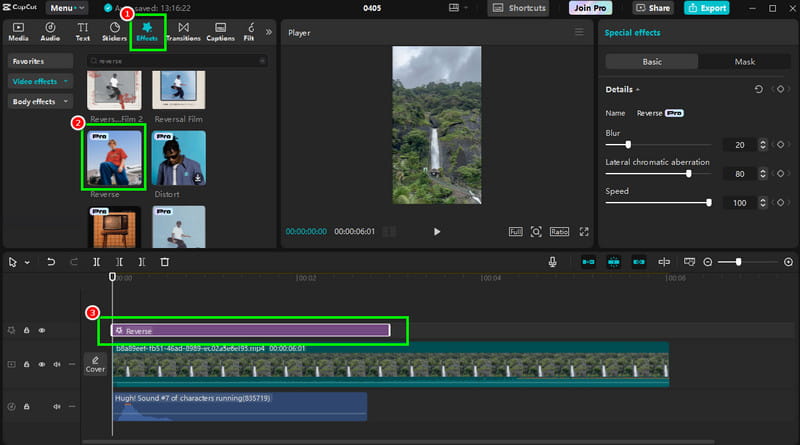800x445 pixels.
Task: Click the zoom in timeline plus icon
Action: (787, 262)
